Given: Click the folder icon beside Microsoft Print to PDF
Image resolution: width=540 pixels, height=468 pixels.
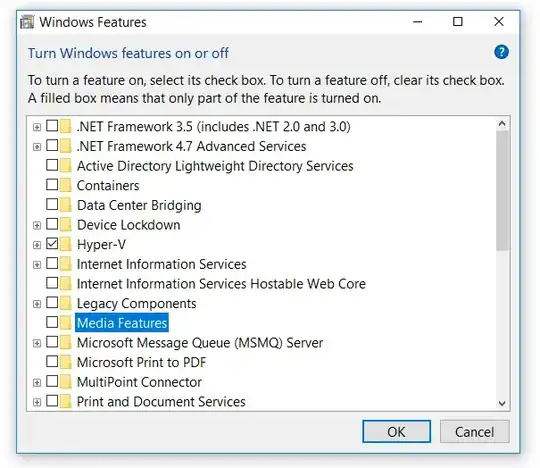Looking at the screenshot, I should click(x=65, y=362).
